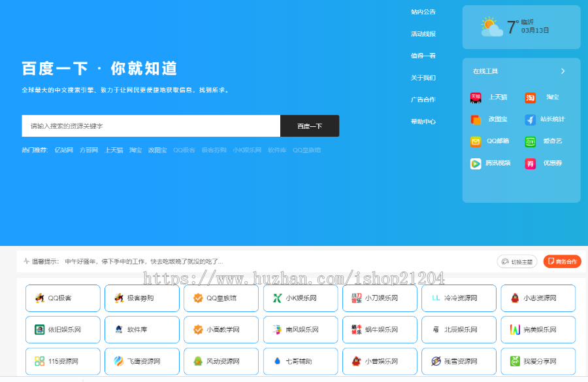This screenshot has height=382, width=588.
Task: Open 广告合作 menu item
Action: pos(423,99)
